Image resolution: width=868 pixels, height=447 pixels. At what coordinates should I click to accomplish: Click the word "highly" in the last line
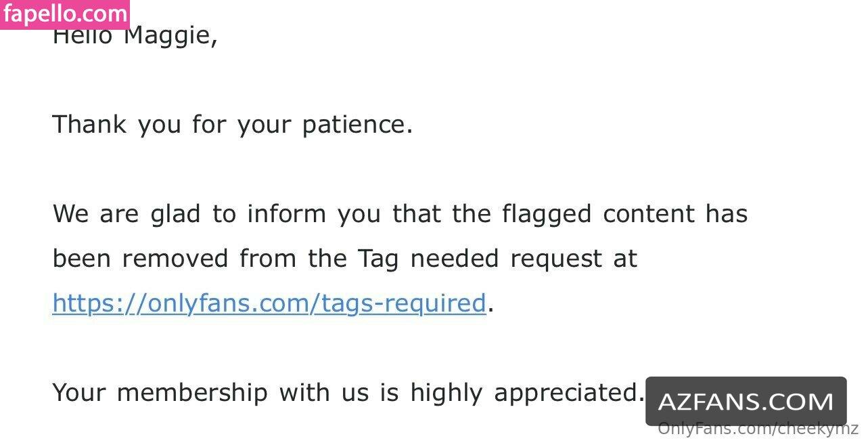[x=446, y=393]
